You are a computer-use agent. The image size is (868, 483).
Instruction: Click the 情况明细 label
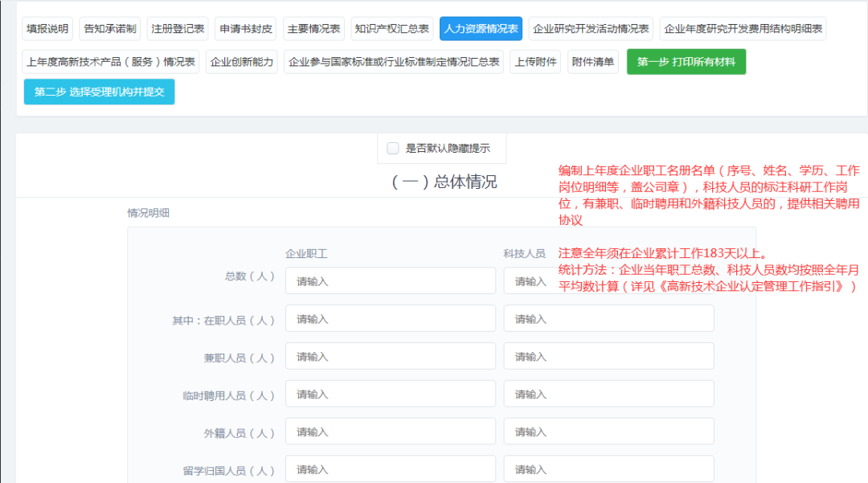pos(149,213)
